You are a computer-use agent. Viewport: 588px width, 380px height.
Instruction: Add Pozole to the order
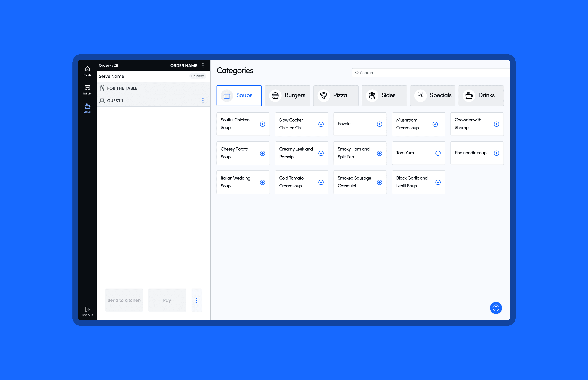click(379, 124)
